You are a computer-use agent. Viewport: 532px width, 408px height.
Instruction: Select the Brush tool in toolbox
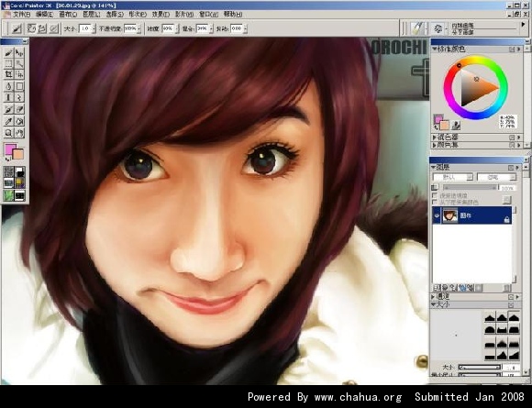[x=9, y=52]
